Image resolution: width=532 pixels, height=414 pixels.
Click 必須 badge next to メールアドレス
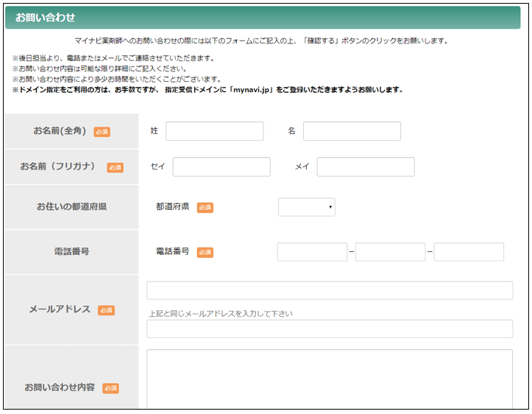point(106,310)
